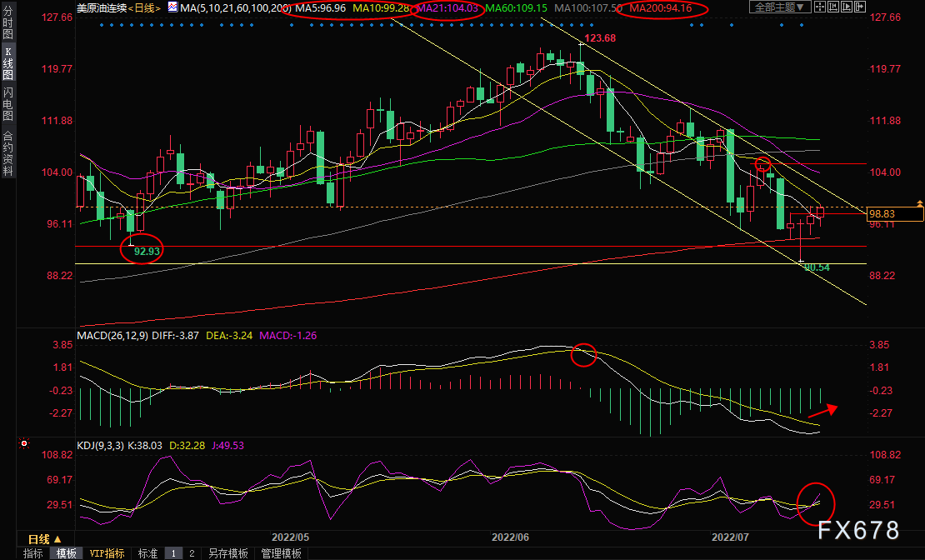The image size is (925, 560).
Task: Click the MA60:109.15 value label
Action: click(x=516, y=7)
